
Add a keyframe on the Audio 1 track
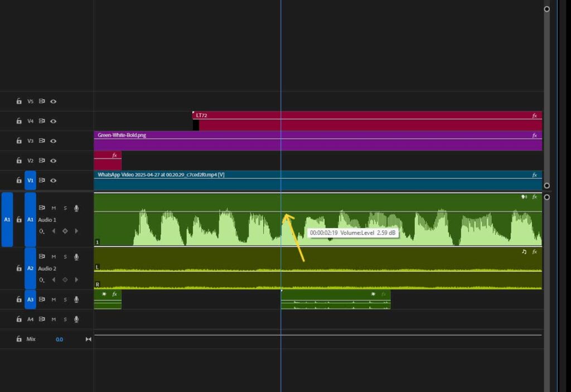65,231
